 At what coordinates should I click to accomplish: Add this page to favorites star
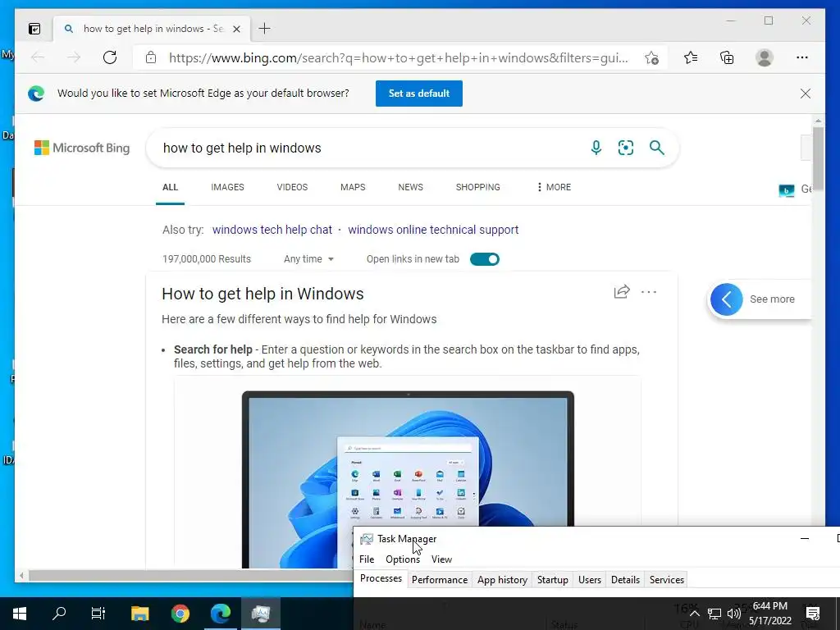tap(651, 58)
